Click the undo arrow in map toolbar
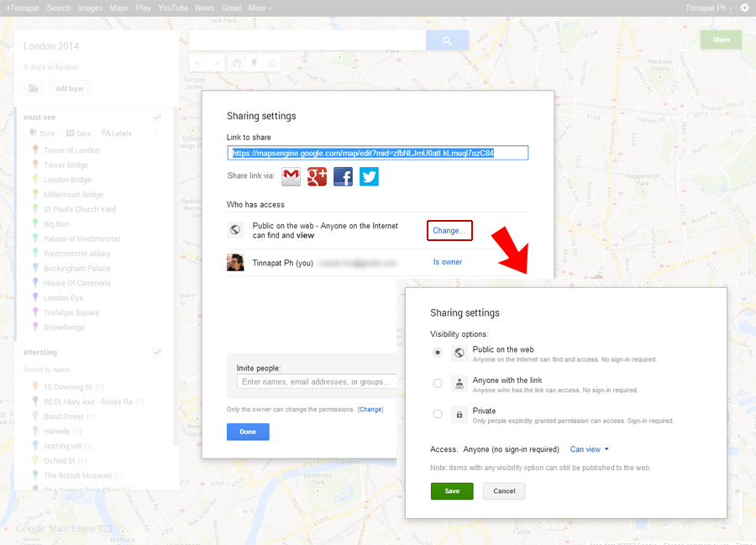The height and width of the screenshot is (545, 756). click(x=198, y=64)
